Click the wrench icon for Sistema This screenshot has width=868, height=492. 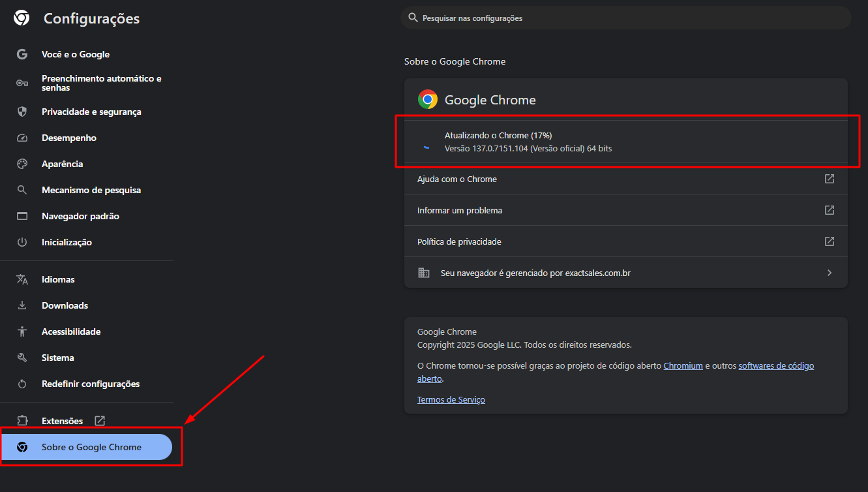tap(22, 358)
